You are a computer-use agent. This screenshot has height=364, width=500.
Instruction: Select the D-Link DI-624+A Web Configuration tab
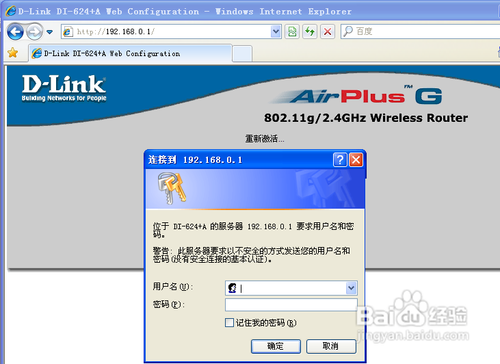click(130, 53)
